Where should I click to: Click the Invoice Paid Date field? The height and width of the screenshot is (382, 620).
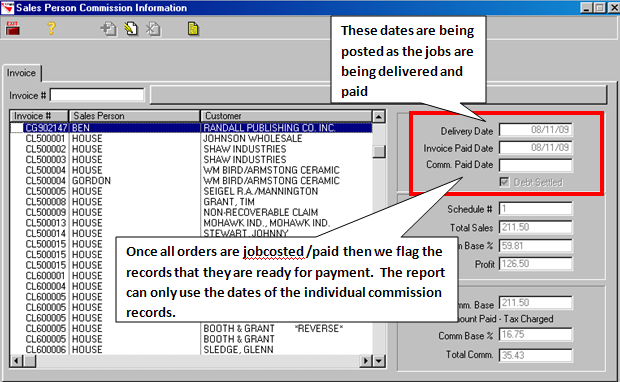[x=535, y=148]
